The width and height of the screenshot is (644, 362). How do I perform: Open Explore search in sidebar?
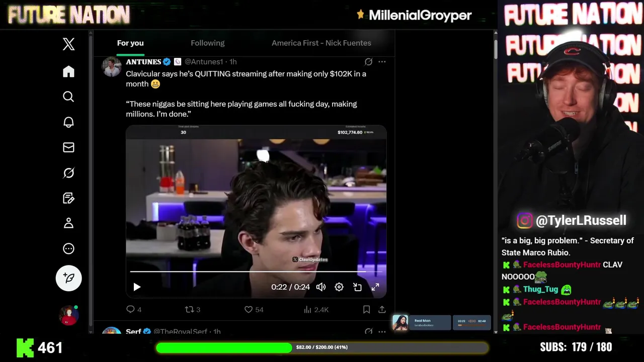click(69, 97)
